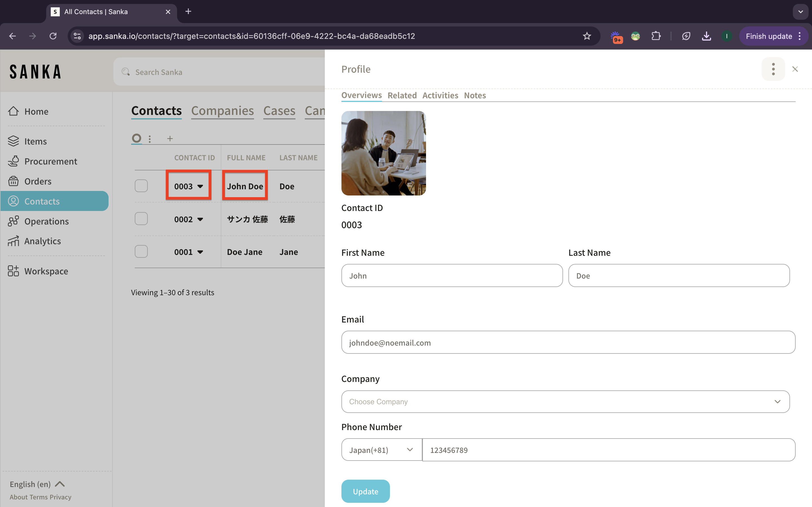Click into the Email input field

click(x=568, y=342)
